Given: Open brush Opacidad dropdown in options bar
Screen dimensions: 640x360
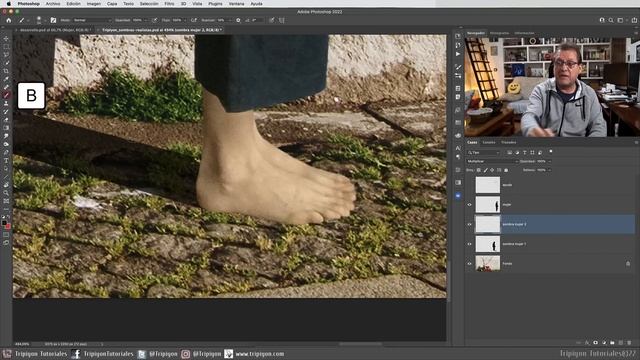Looking at the screenshot, I should (145, 20).
